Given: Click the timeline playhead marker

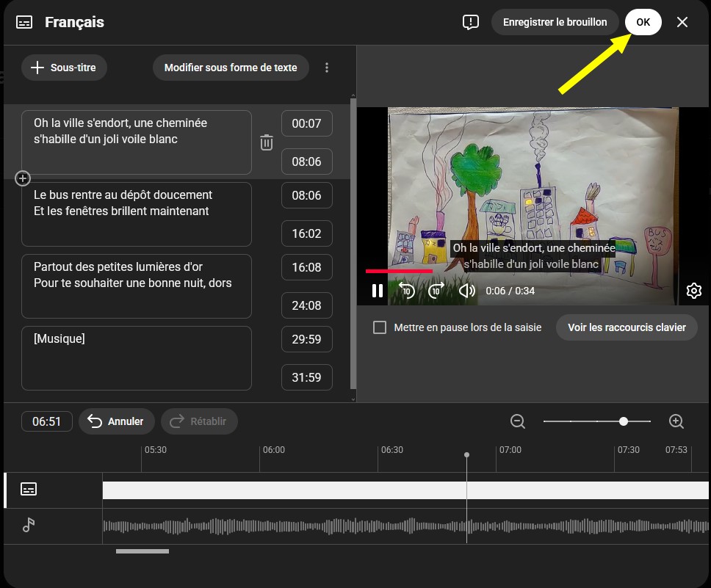Looking at the screenshot, I should (466, 454).
